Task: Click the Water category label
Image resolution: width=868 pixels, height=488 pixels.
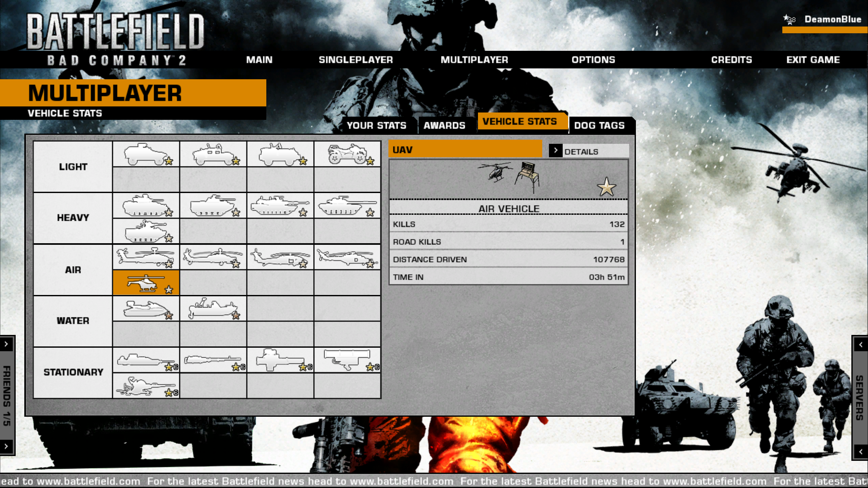Action: 73,321
